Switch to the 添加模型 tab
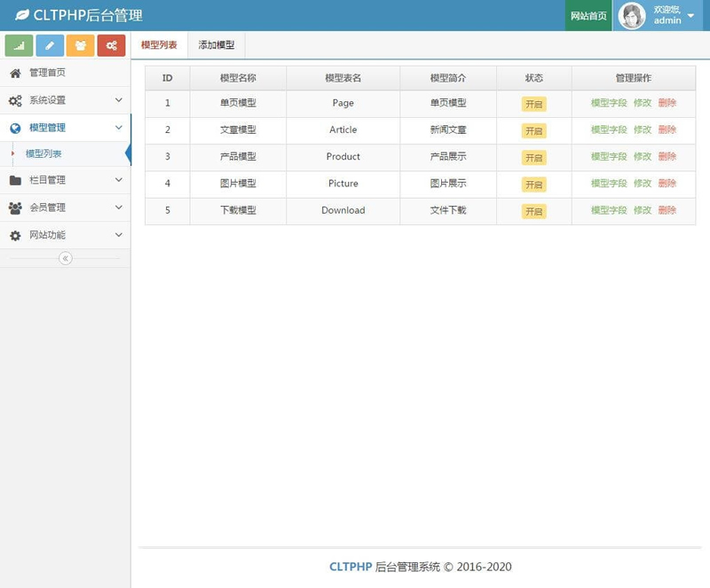710x588 pixels. pyautogui.click(x=217, y=44)
